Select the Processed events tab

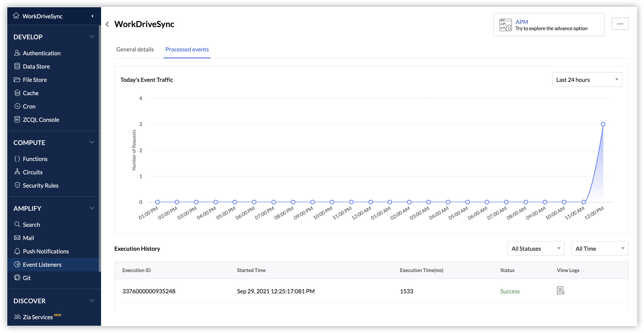point(187,49)
